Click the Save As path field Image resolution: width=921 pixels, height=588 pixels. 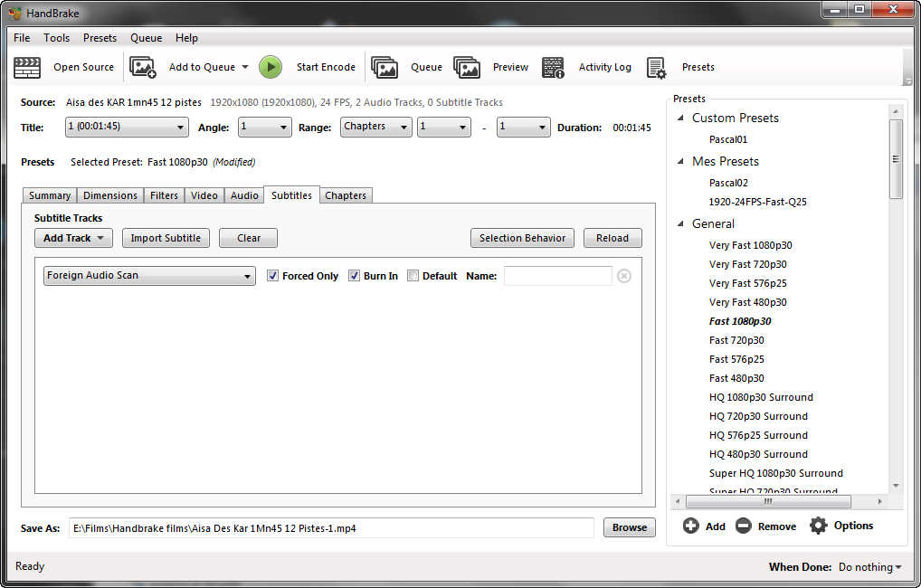[x=331, y=528]
